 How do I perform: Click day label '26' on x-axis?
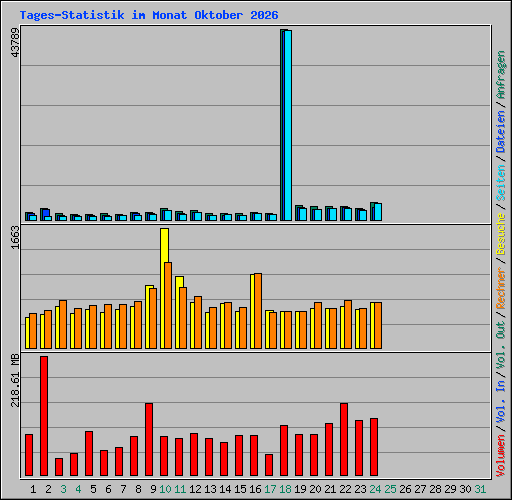pyautogui.click(x=405, y=489)
